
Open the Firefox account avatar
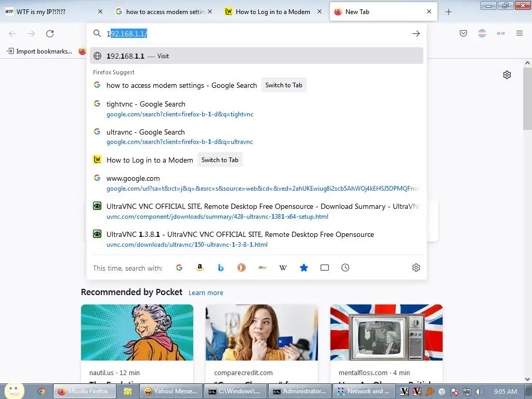click(x=482, y=33)
